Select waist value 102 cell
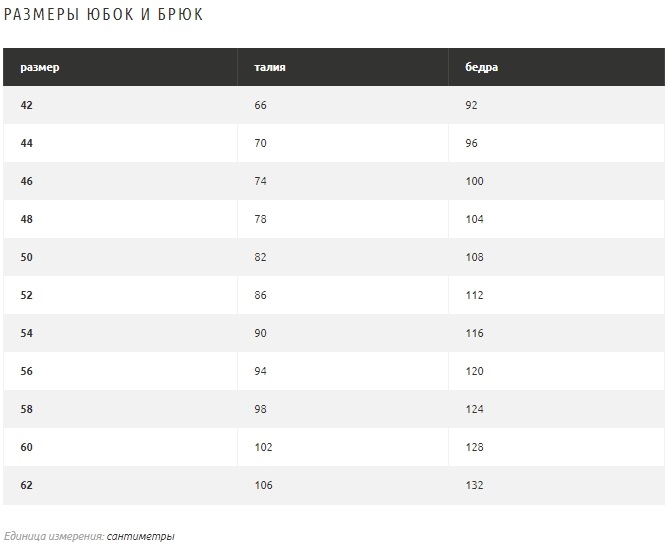Image resolution: width=668 pixels, height=548 pixels. pyautogui.click(x=263, y=447)
